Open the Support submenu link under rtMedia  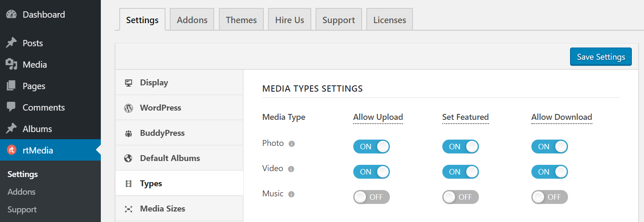(22, 209)
